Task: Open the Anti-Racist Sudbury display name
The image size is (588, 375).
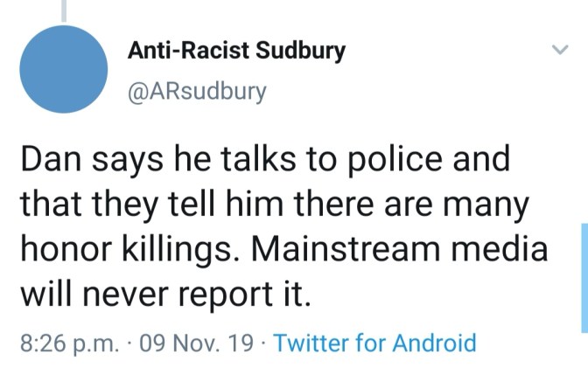Action: click(236, 51)
